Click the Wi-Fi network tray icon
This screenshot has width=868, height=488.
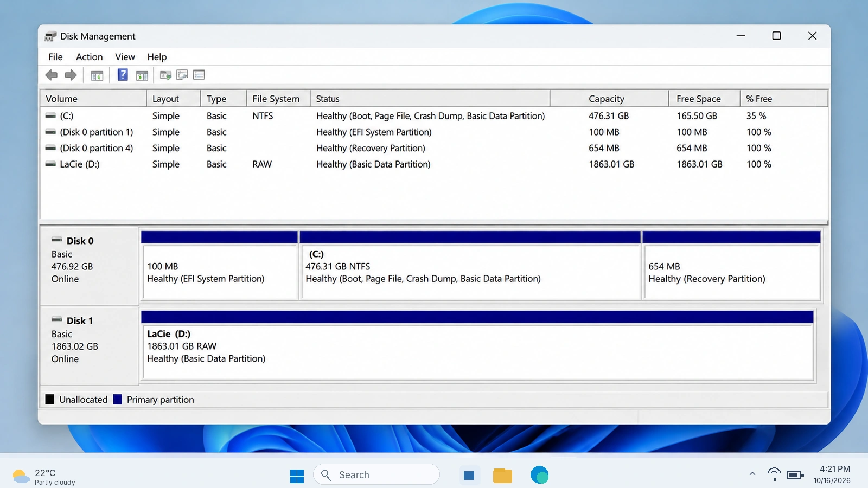tap(774, 474)
